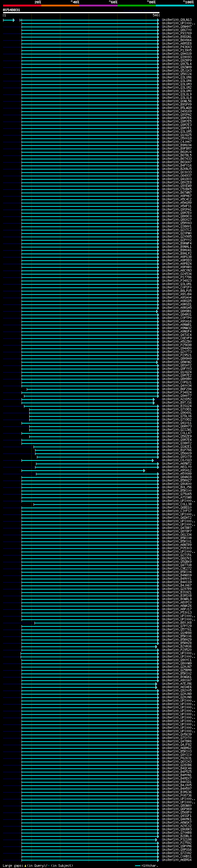Click the cyan ~100% identity legend segment

click(175, 6)
